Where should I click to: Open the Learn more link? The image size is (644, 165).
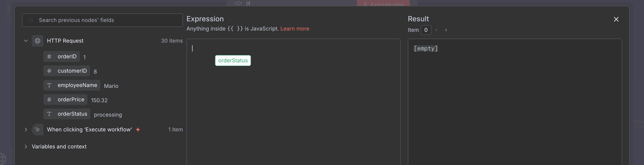point(295,29)
